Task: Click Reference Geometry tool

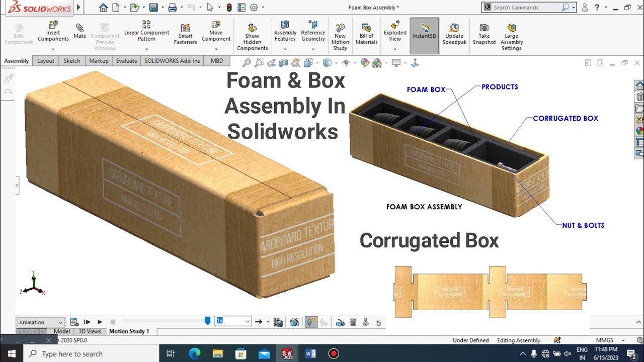Action: tap(313, 31)
